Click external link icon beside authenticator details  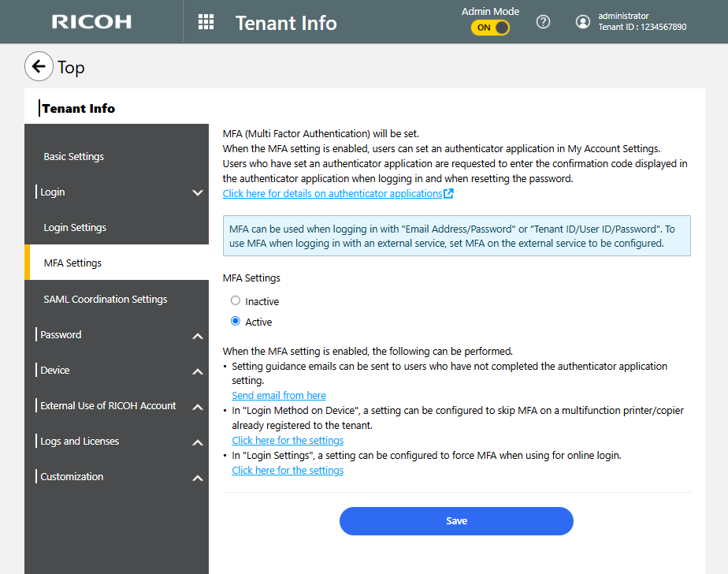coord(448,194)
